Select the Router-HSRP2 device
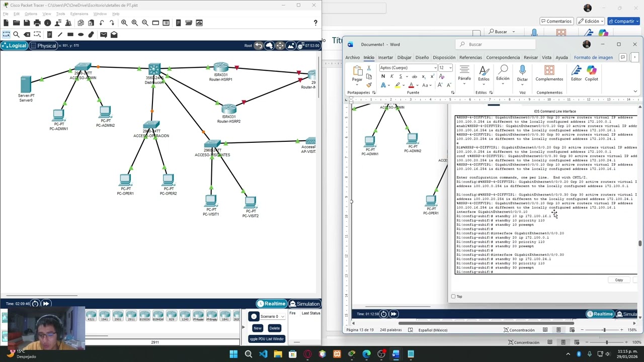644x362 pixels. coord(229,109)
